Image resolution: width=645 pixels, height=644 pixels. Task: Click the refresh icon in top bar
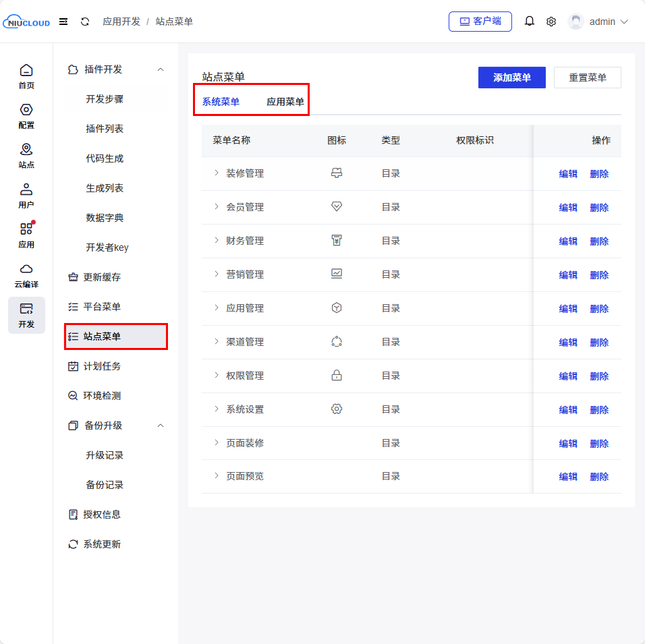[x=85, y=22]
